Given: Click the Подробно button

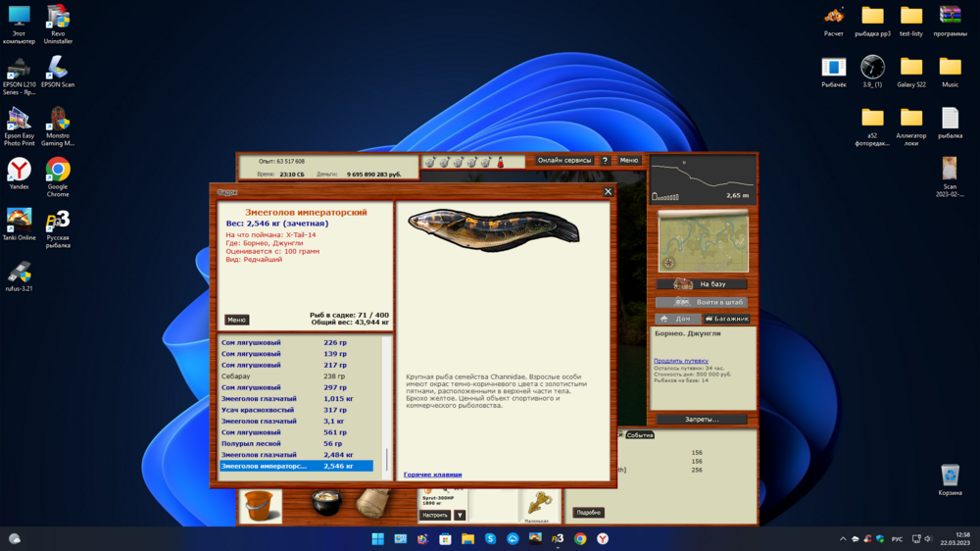Looking at the screenshot, I should [x=588, y=513].
